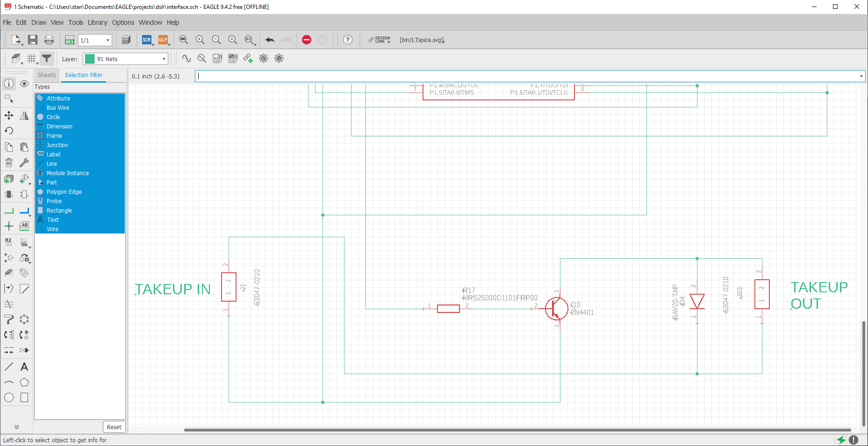Click the green layer color swatch
This screenshot has width=868, height=446.
(89, 59)
